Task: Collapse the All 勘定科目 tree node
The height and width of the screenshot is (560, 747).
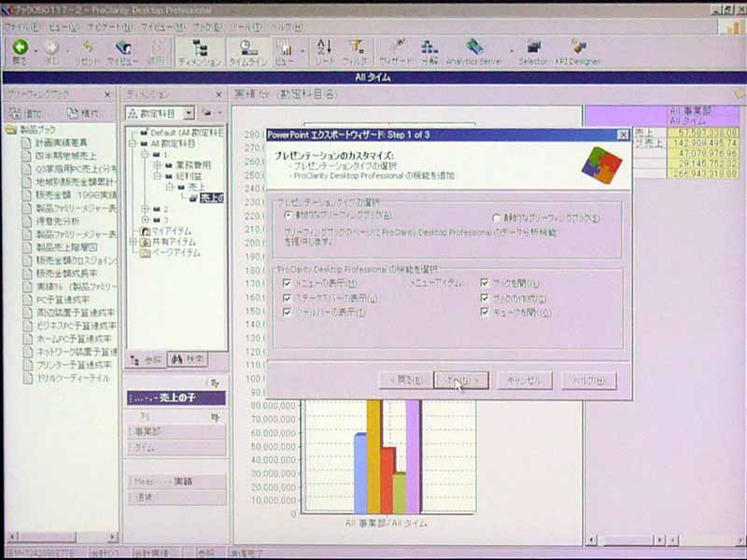Action: (x=133, y=144)
